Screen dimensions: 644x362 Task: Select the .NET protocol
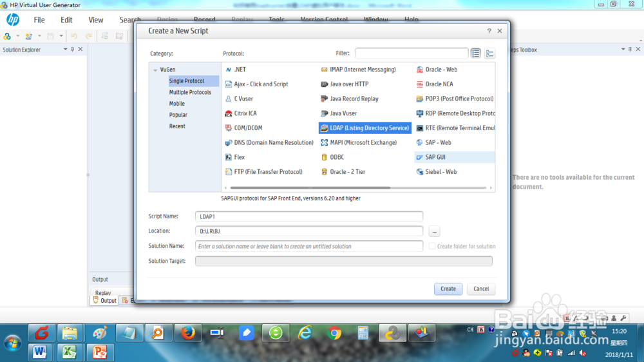236,70
